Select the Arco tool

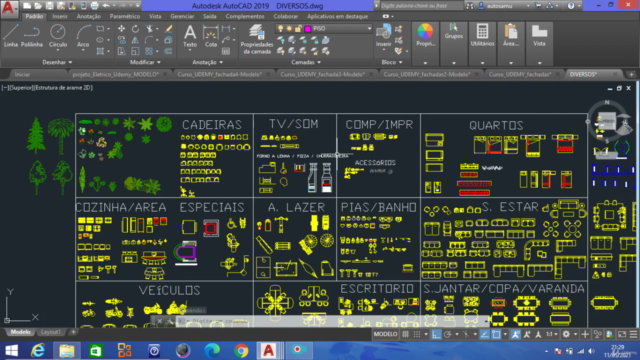[83, 36]
